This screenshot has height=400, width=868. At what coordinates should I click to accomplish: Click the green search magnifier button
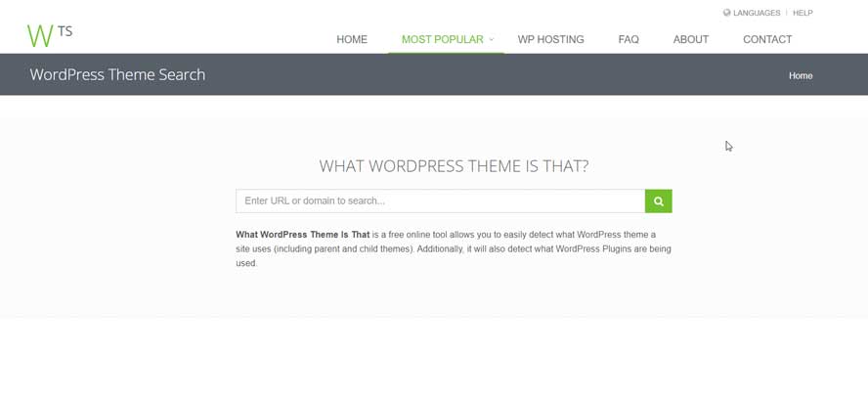tap(658, 201)
